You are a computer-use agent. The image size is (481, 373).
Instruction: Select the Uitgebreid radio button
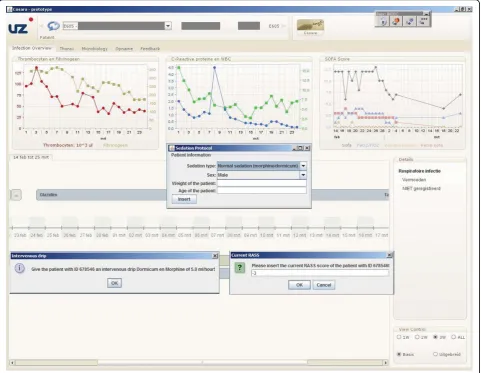435,354
